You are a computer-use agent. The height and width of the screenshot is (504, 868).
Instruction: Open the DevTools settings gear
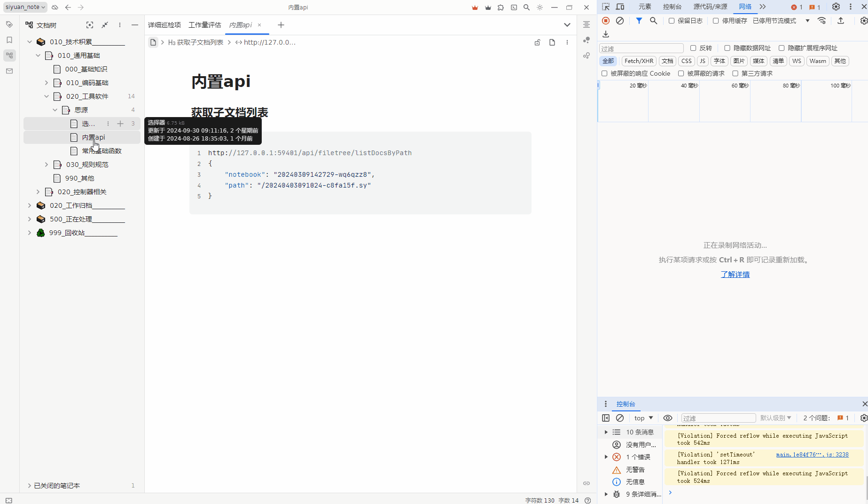836,7
